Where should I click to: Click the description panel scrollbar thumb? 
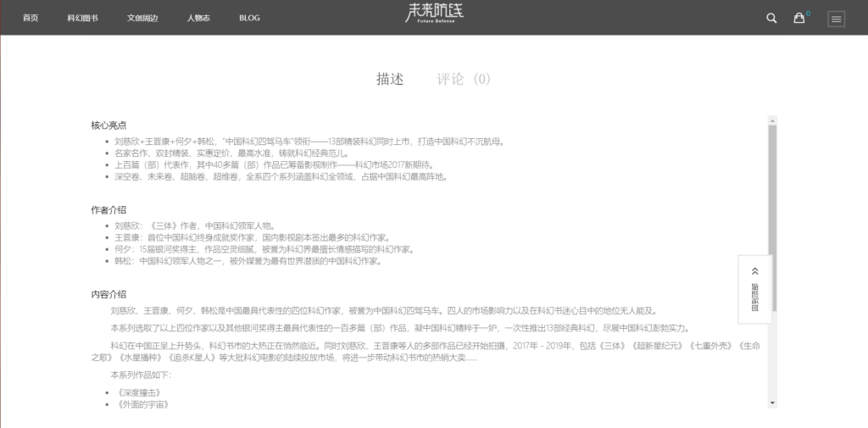(773, 218)
